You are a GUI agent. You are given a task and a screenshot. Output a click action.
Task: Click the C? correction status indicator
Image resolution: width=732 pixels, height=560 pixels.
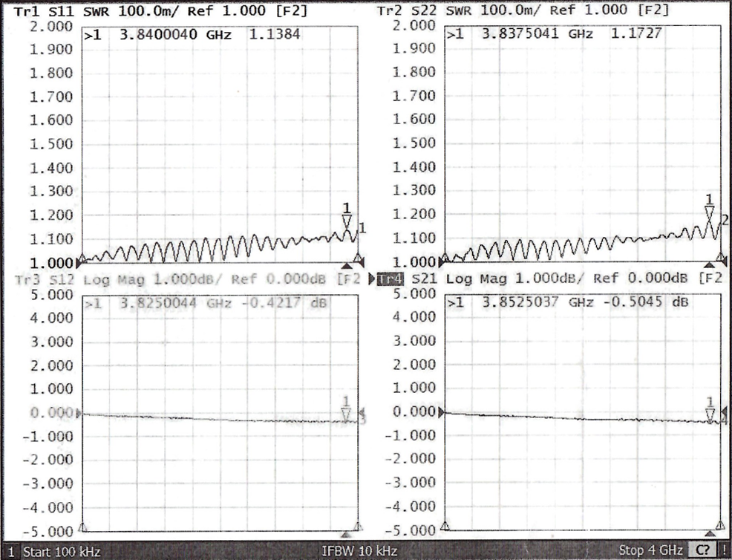pyautogui.click(x=702, y=551)
